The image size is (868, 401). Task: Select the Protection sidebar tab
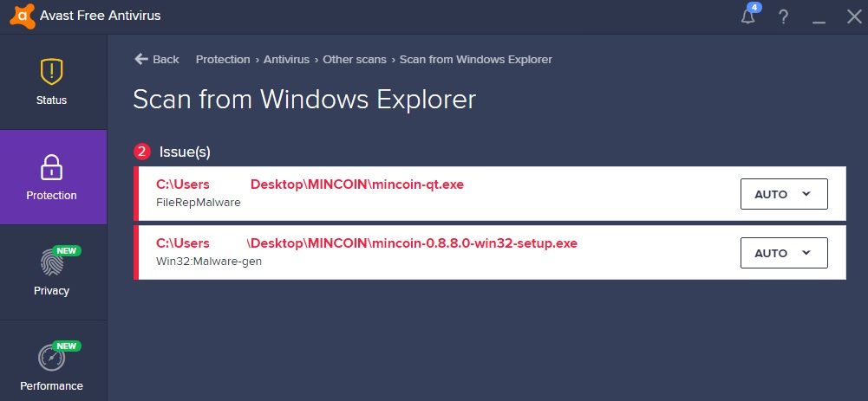(51, 177)
